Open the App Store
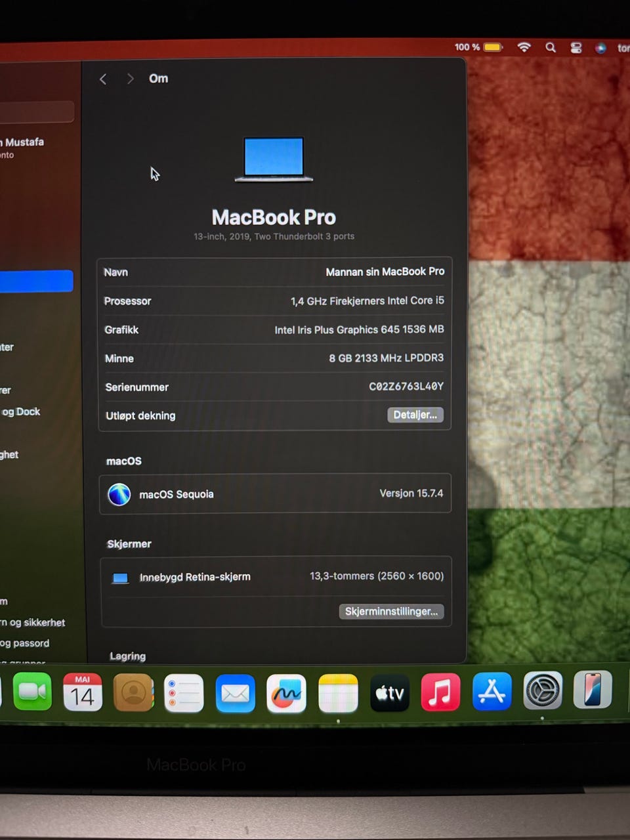Image resolution: width=630 pixels, height=840 pixels. [492, 691]
